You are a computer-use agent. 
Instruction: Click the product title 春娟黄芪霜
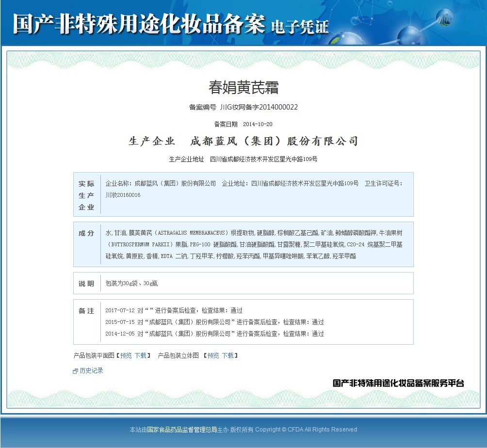(243, 88)
